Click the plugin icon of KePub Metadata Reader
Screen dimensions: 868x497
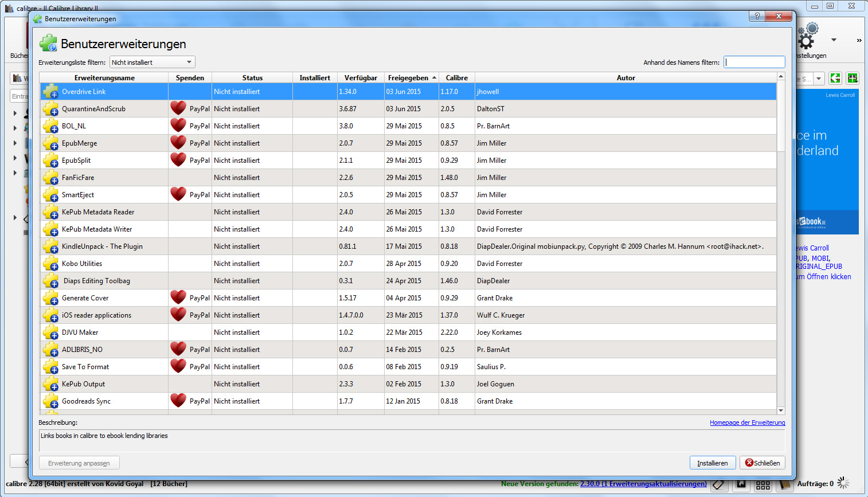50,212
